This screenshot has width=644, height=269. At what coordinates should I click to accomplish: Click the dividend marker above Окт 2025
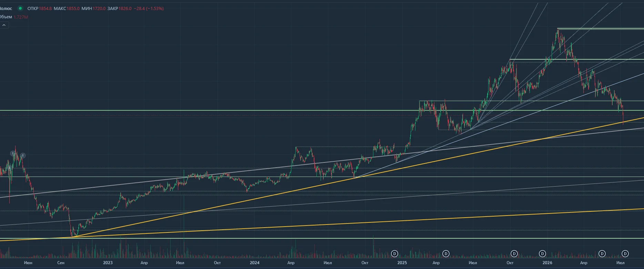pyautogui.click(x=514, y=254)
